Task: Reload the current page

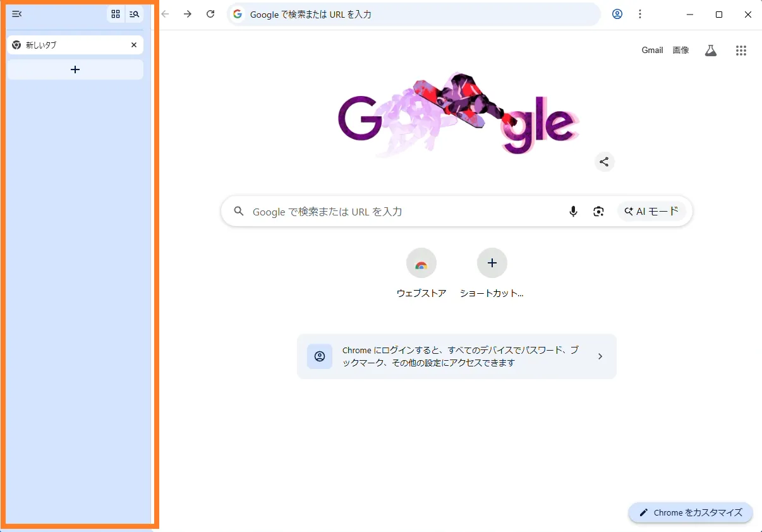Action: [x=211, y=14]
